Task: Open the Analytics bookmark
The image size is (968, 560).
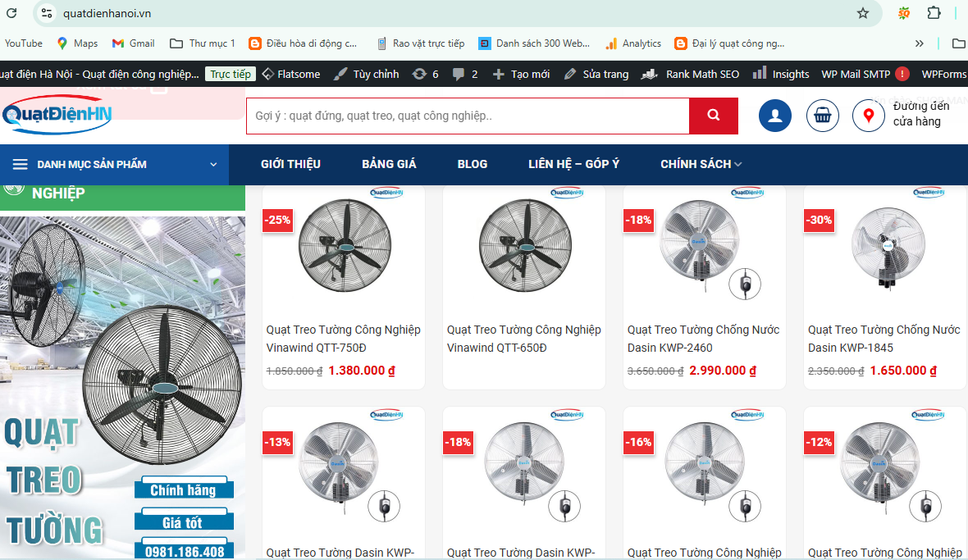Action: [x=633, y=43]
